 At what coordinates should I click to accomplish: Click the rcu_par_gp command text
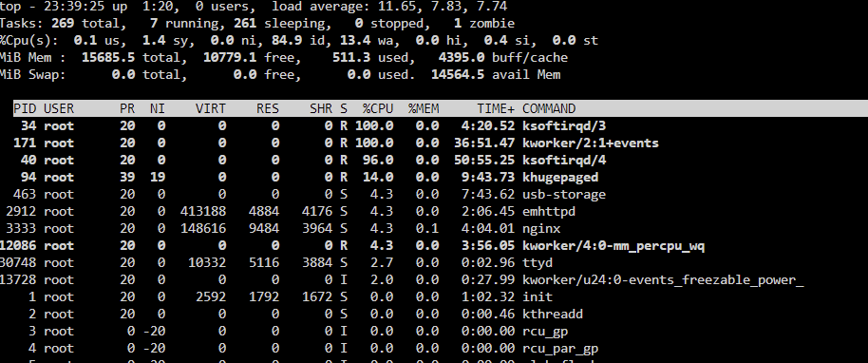tap(560, 349)
